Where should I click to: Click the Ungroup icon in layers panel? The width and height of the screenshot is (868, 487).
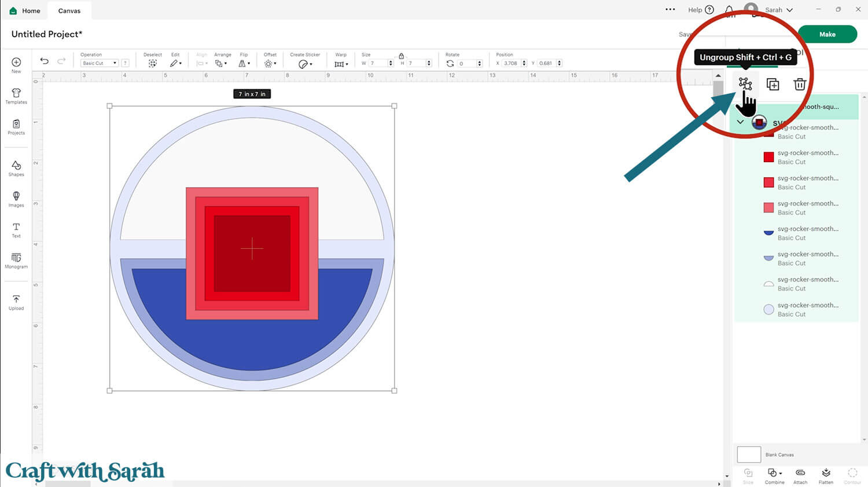745,85
